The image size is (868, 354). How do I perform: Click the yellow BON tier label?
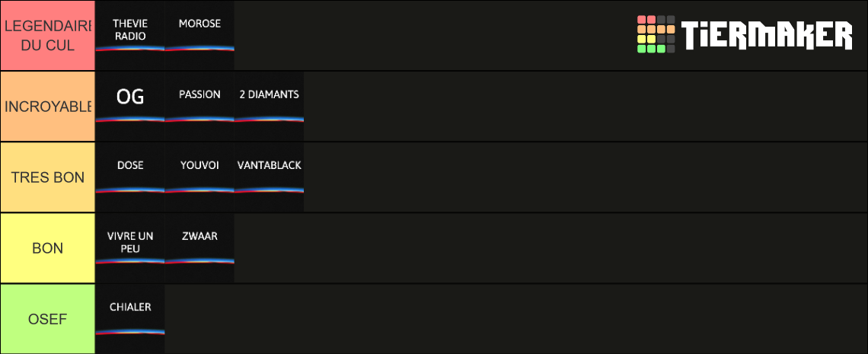48,248
